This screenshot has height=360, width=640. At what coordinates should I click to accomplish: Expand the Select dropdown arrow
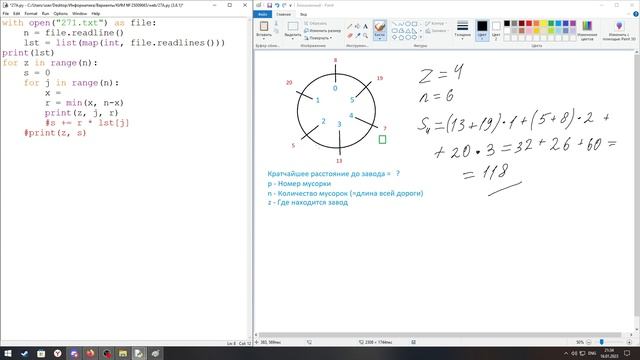coord(293,38)
